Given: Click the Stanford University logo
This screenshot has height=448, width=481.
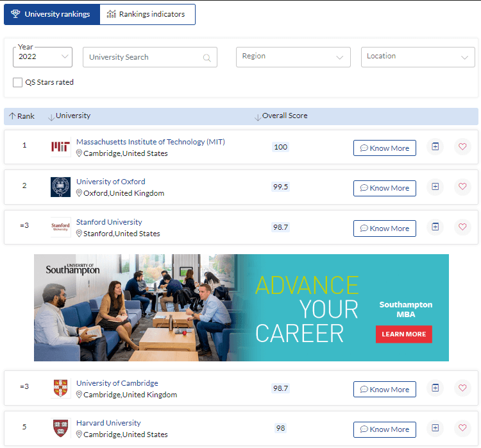Looking at the screenshot, I should pyautogui.click(x=60, y=227).
